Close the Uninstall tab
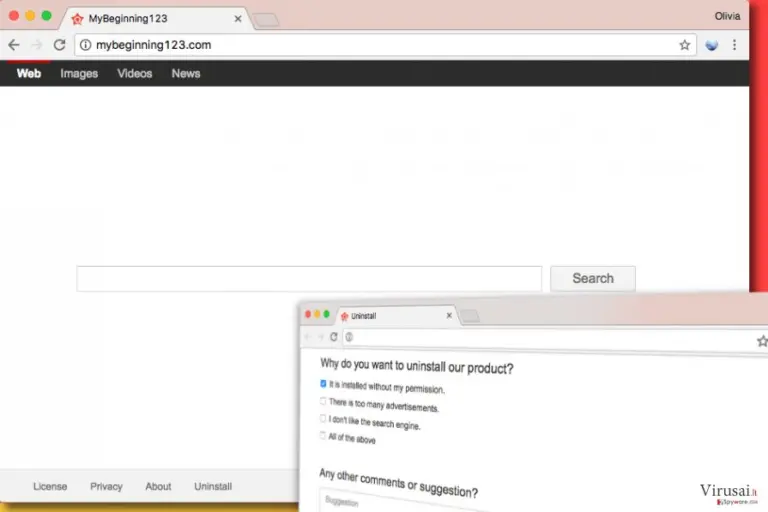 tap(449, 316)
